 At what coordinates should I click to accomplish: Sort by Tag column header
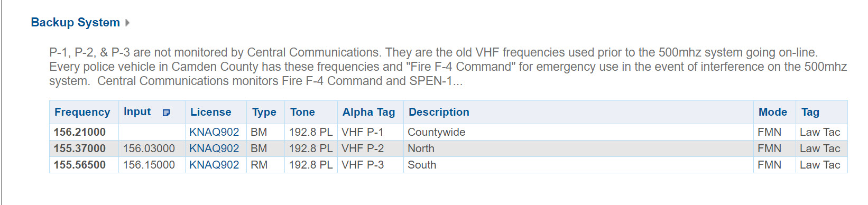810,112
